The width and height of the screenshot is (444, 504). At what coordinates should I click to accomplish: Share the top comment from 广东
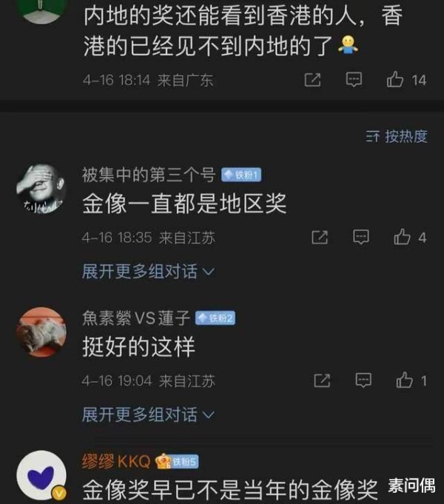[x=312, y=80]
